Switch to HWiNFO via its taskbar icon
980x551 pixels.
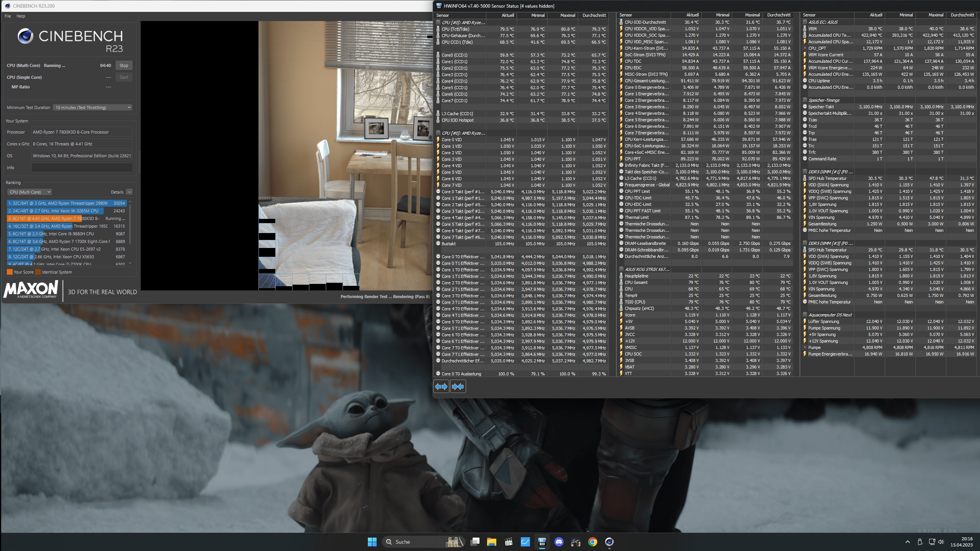[x=542, y=542]
